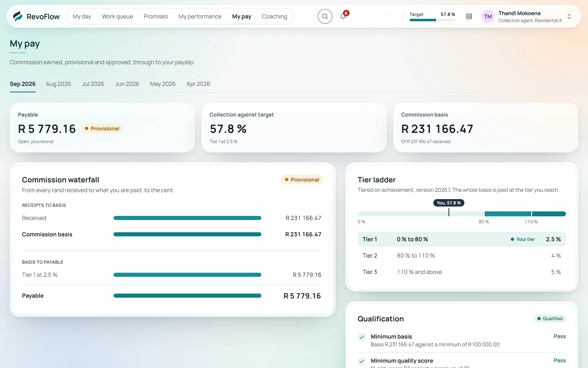The width and height of the screenshot is (588, 368).
Task: Click the 2.5 % rate in the Tier 1 row
Action: pyautogui.click(x=553, y=239)
